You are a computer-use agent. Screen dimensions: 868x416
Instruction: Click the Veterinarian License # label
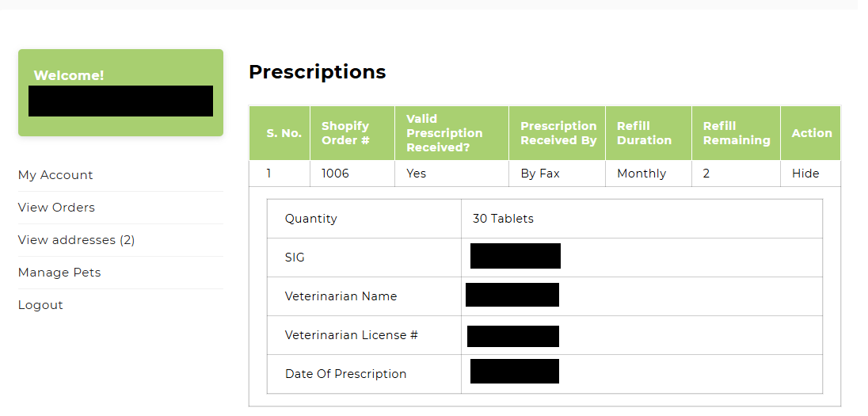(352, 335)
